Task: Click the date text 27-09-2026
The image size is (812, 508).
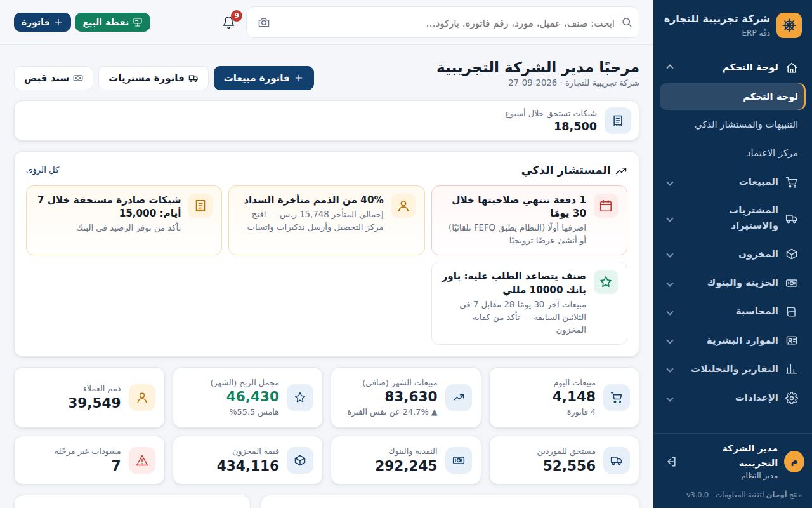Action: coord(532,83)
